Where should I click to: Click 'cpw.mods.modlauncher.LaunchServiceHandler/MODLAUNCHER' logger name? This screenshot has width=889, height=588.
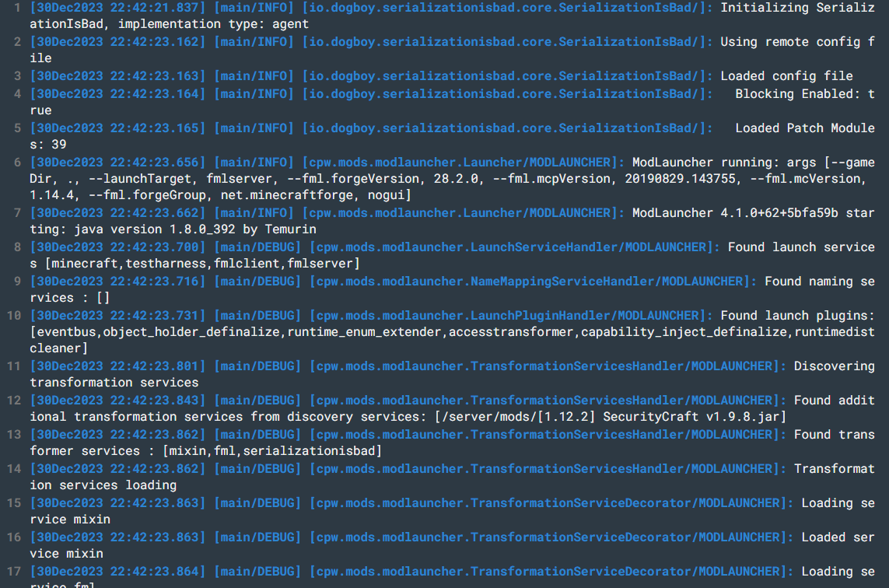pos(511,247)
